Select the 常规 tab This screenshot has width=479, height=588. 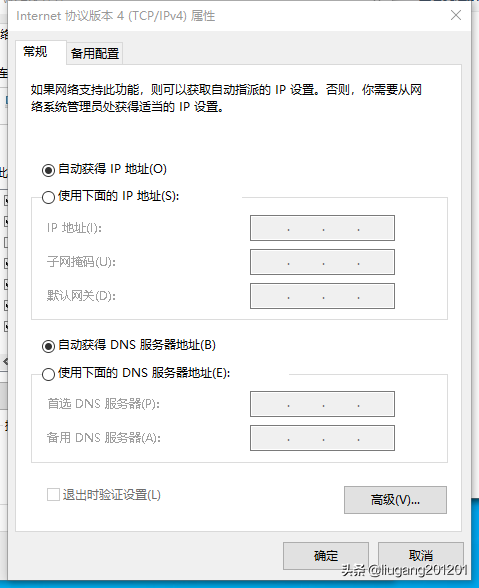point(36,52)
